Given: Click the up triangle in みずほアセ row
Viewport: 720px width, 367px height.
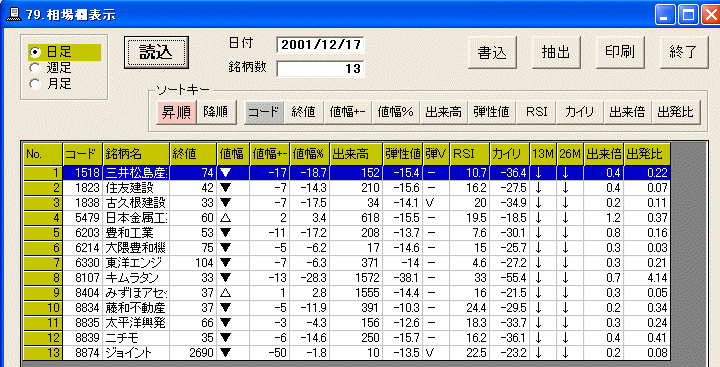Looking at the screenshot, I should pos(225,293).
